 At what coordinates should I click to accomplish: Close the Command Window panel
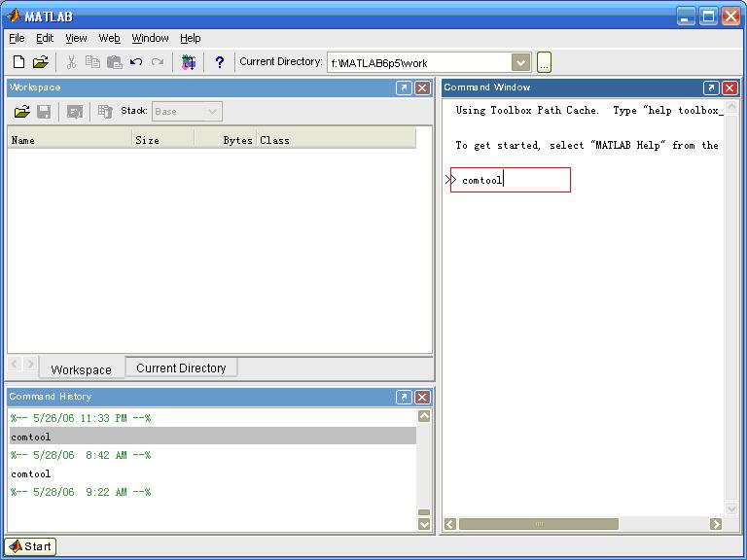(x=729, y=87)
